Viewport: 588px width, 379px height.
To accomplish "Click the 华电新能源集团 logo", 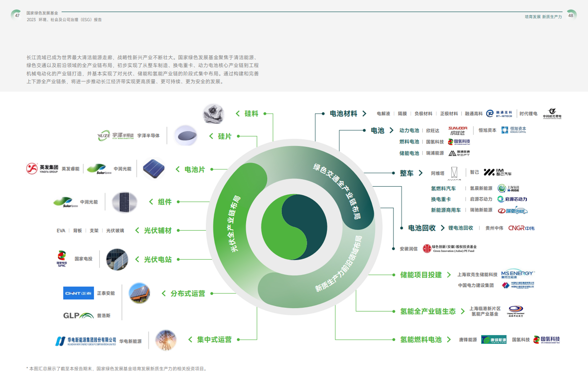I will [86, 341].
